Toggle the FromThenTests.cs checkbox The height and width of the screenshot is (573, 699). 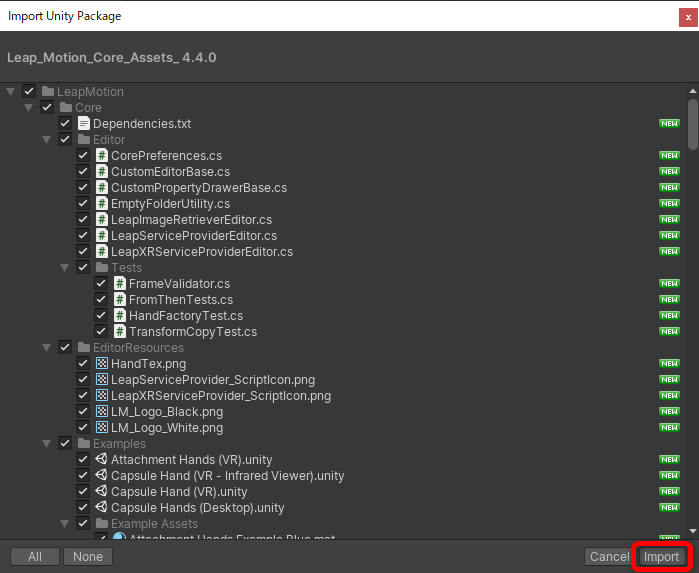coord(101,300)
